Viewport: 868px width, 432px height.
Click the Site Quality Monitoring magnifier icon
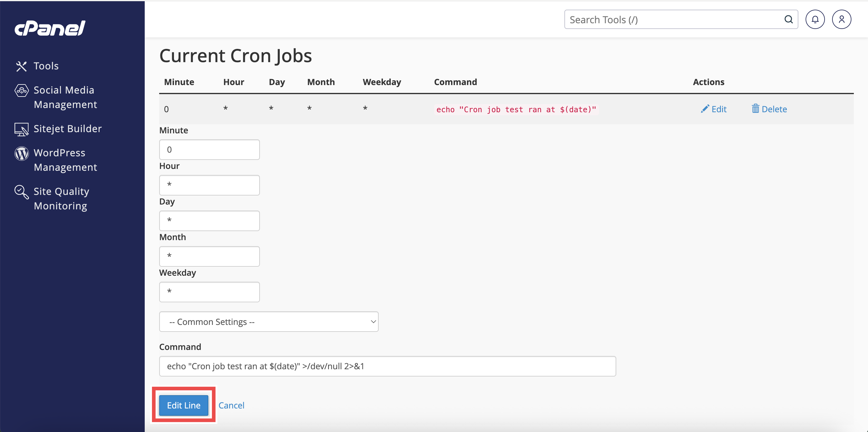[x=22, y=192]
